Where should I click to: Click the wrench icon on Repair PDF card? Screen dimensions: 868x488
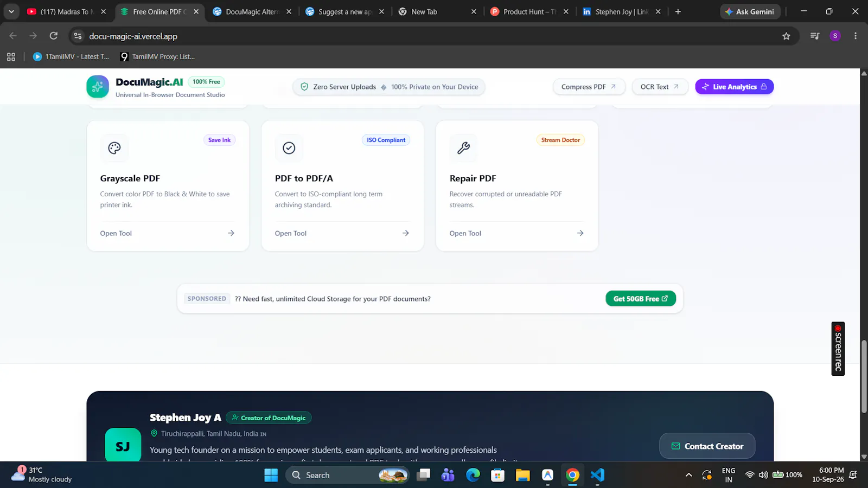click(464, 148)
